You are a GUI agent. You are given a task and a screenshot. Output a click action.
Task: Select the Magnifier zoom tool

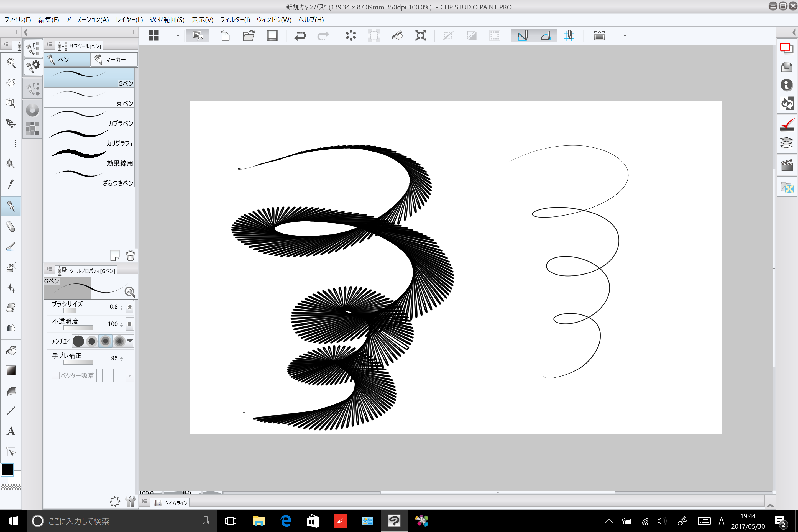point(11,63)
